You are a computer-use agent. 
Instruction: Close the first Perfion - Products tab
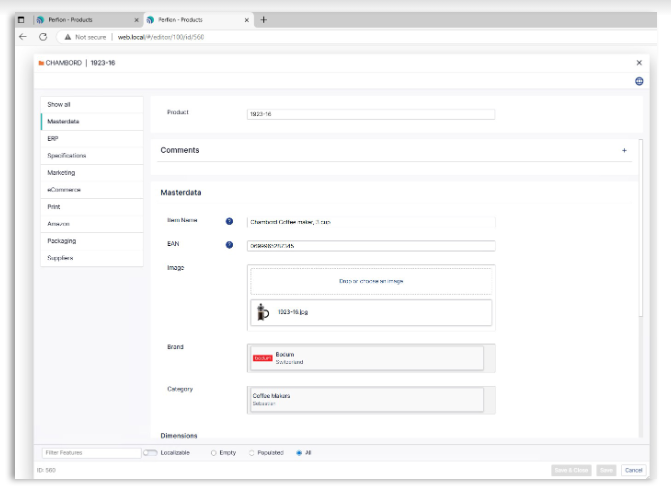click(137, 20)
